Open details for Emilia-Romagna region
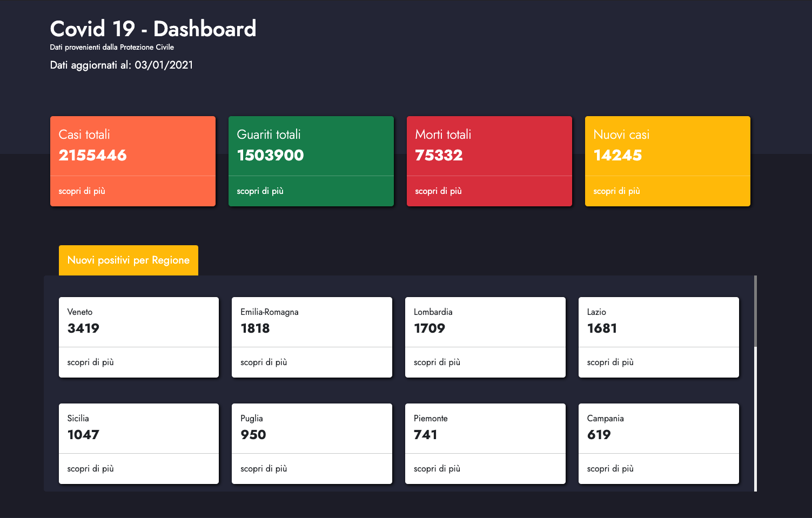The width and height of the screenshot is (812, 518). [x=264, y=362]
